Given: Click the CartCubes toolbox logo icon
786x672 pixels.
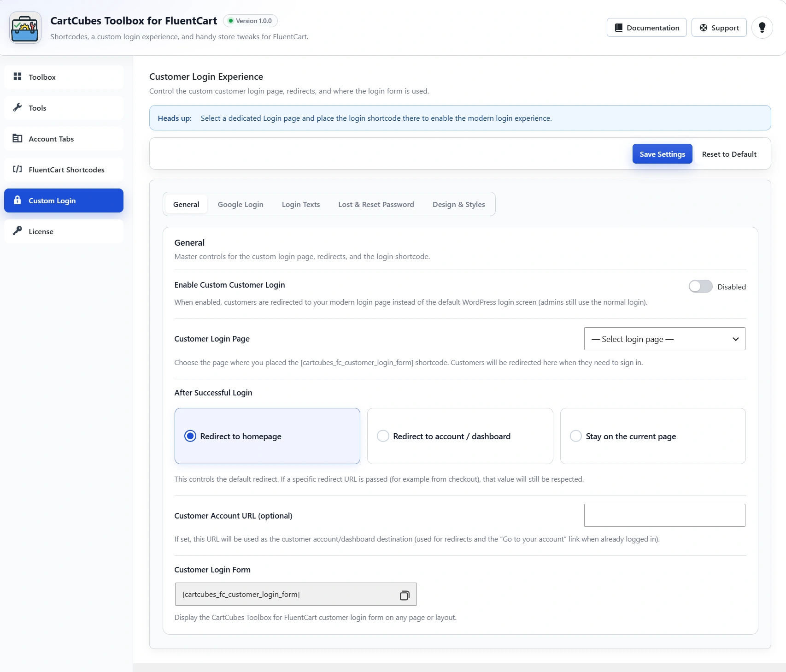Looking at the screenshot, I should coord(25,28).
